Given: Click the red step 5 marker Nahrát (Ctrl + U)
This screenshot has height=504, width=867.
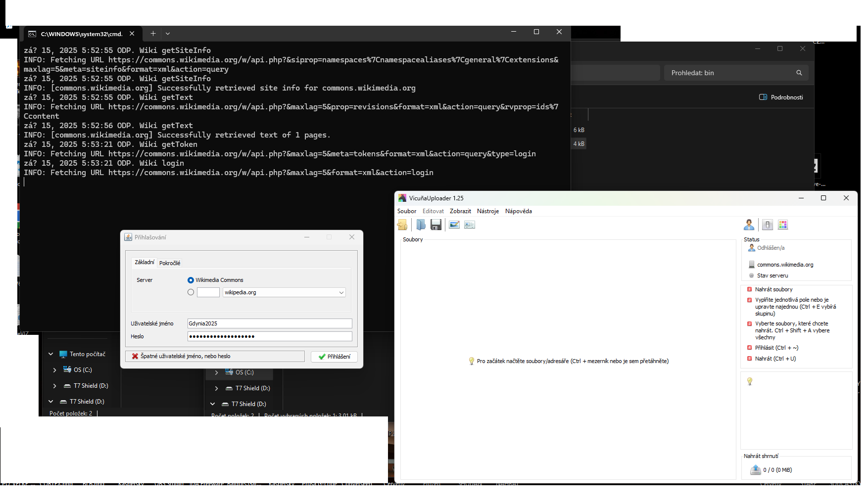Looking at the screenshot, I should click(x=750, y=359).
